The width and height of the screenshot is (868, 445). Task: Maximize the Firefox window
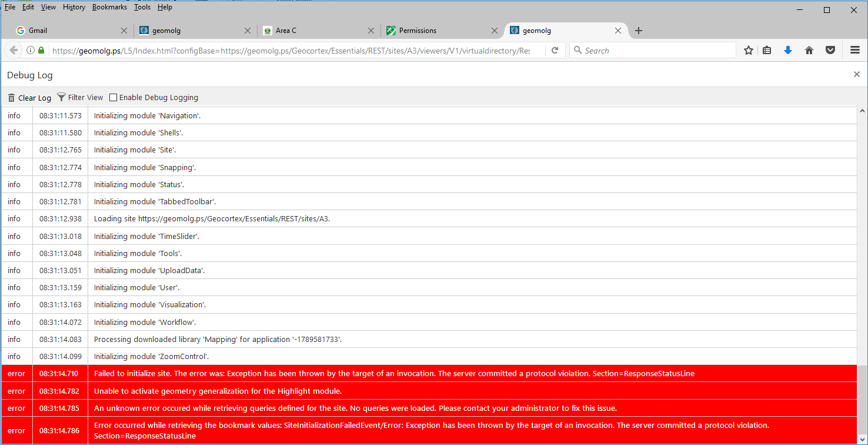click(827, 10)
